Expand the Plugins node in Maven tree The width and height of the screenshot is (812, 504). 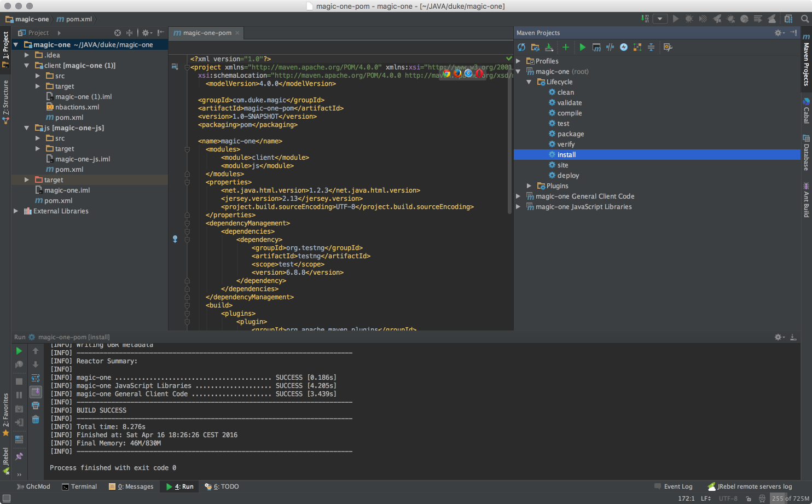point(529,186)
